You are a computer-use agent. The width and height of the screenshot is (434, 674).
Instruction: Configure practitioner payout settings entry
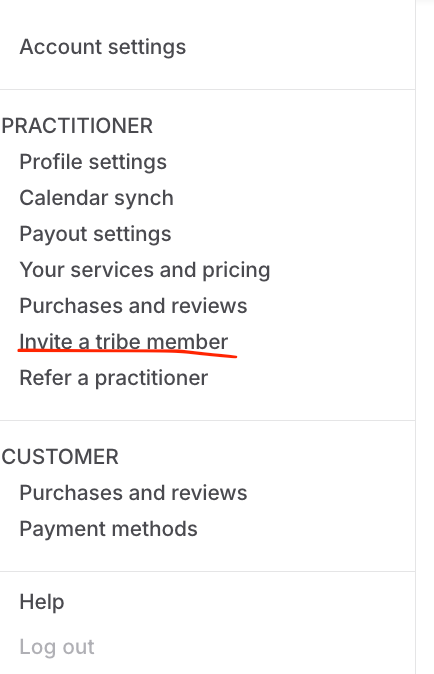95,234
